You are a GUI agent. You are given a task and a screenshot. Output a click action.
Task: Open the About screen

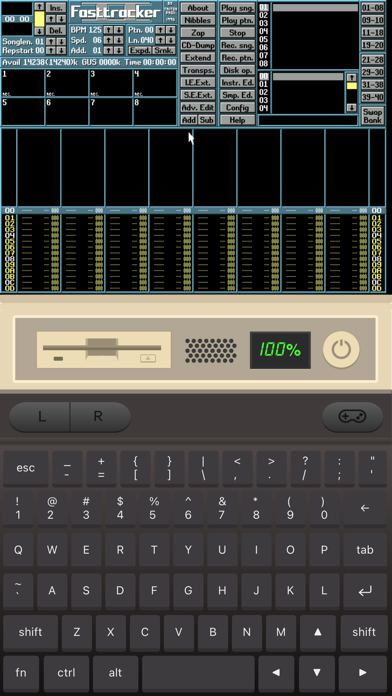(x=198, y=8)
